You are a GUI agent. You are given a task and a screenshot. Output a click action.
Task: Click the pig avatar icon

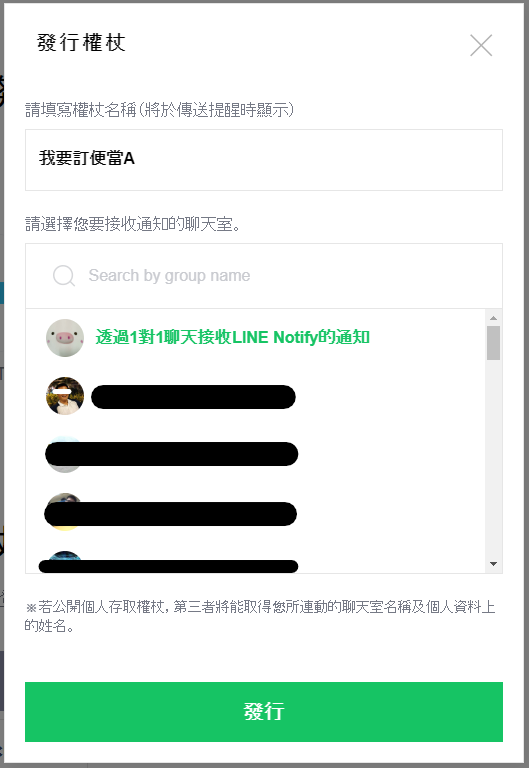pos(65,337)
